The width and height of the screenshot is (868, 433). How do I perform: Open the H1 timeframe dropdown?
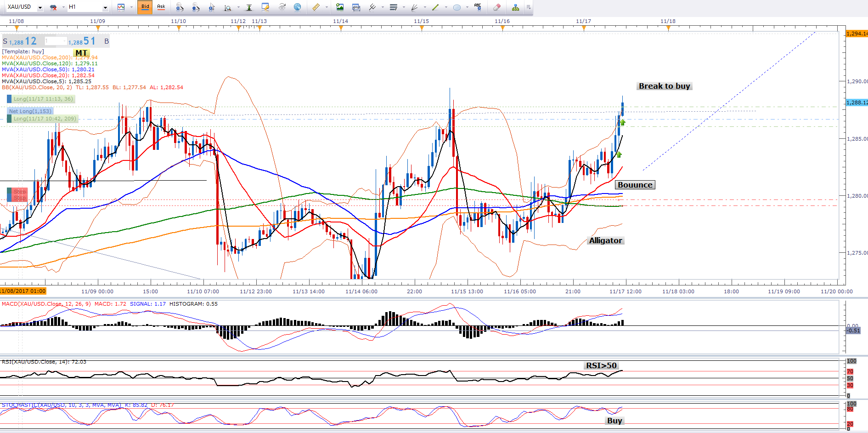point(105,7)
